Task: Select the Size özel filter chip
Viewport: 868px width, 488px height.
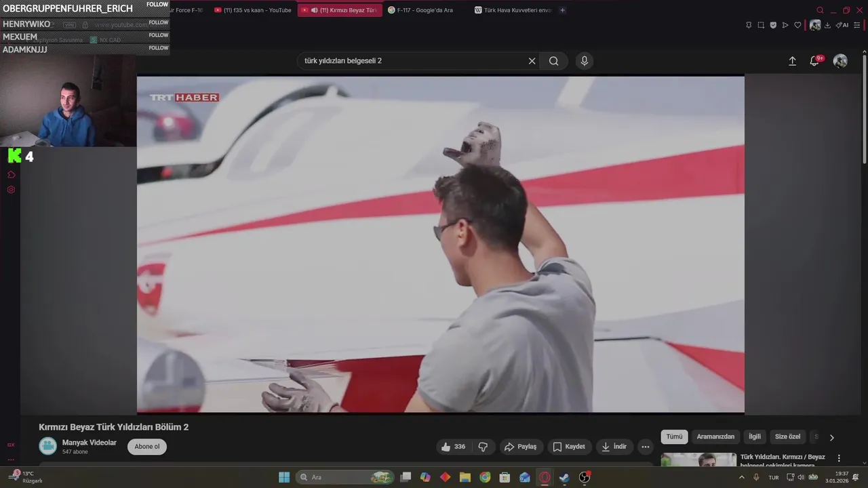Action: pos(788,437)
